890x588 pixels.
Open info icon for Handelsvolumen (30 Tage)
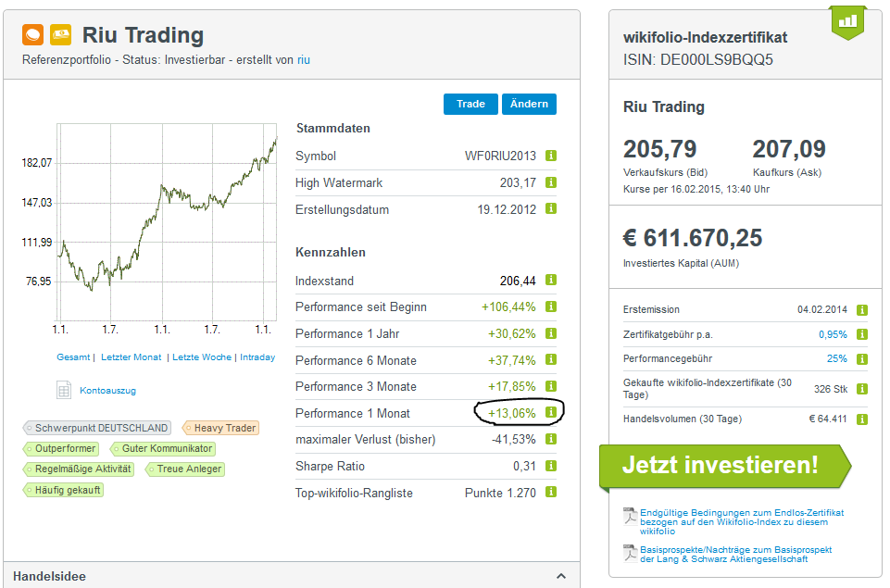click(x=861, y=419)
